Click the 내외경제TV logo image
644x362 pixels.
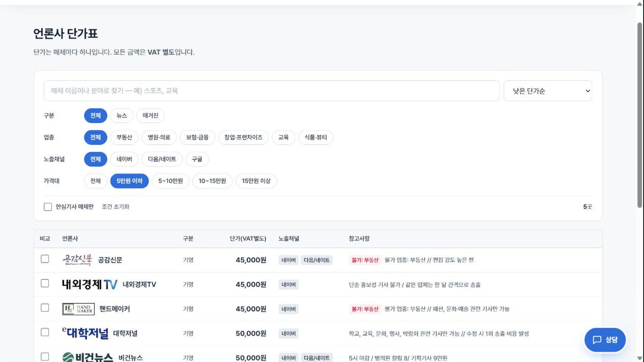point(90,284)
